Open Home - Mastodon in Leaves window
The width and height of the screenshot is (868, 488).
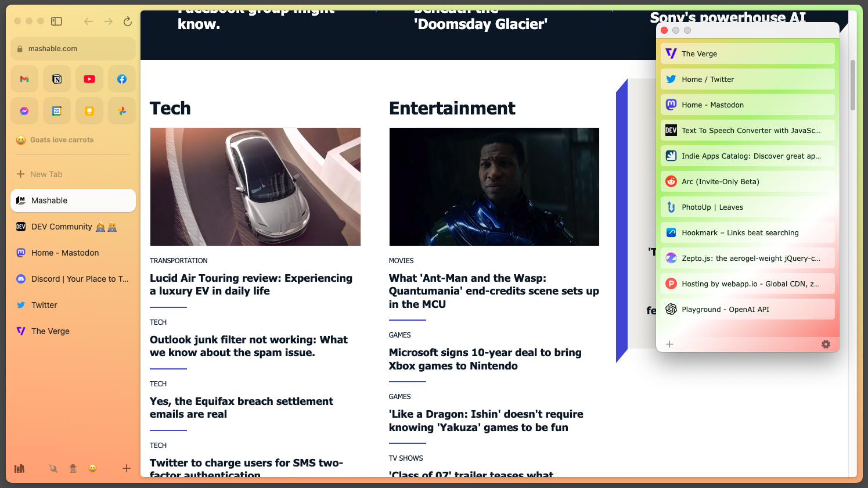(748, 105)
